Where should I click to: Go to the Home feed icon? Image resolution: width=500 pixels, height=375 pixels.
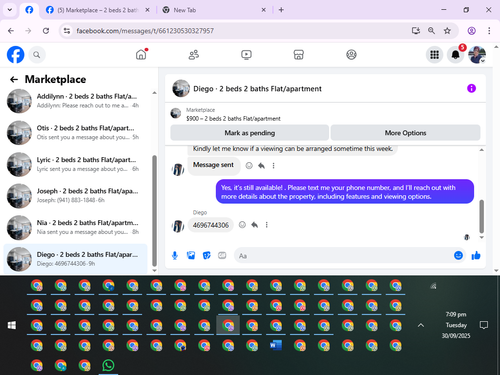pyautogui.click(x=141, y=54)
